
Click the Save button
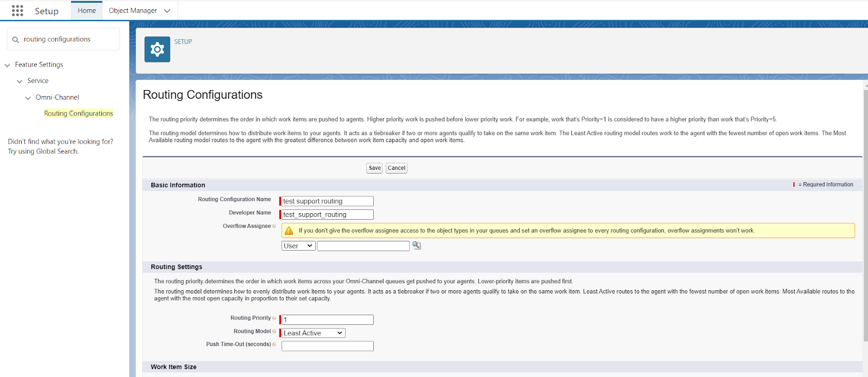click(374, 168)
